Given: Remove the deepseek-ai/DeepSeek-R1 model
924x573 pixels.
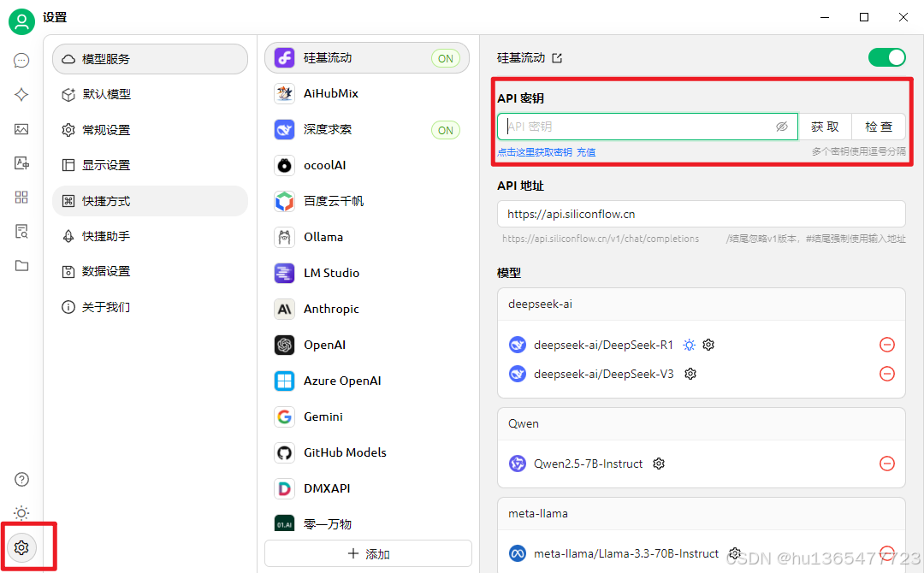Looking at the screenshot, I should tap(887, 345).
